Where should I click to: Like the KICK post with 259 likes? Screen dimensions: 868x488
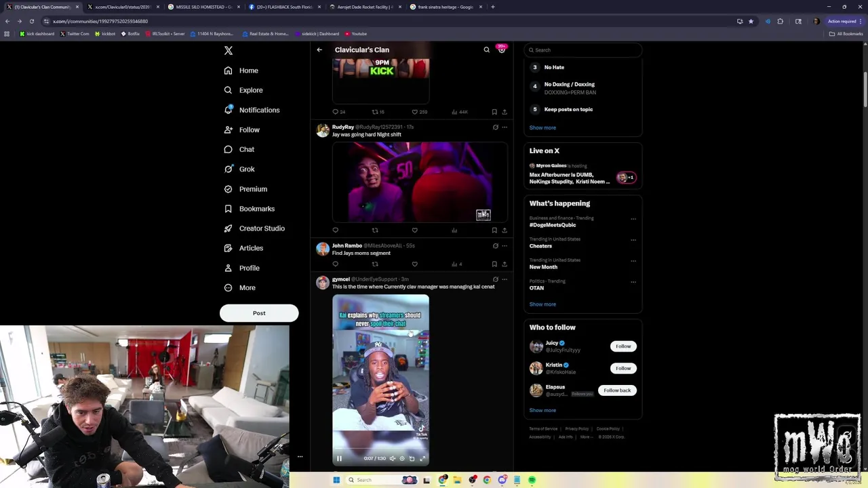pos(420,112)
